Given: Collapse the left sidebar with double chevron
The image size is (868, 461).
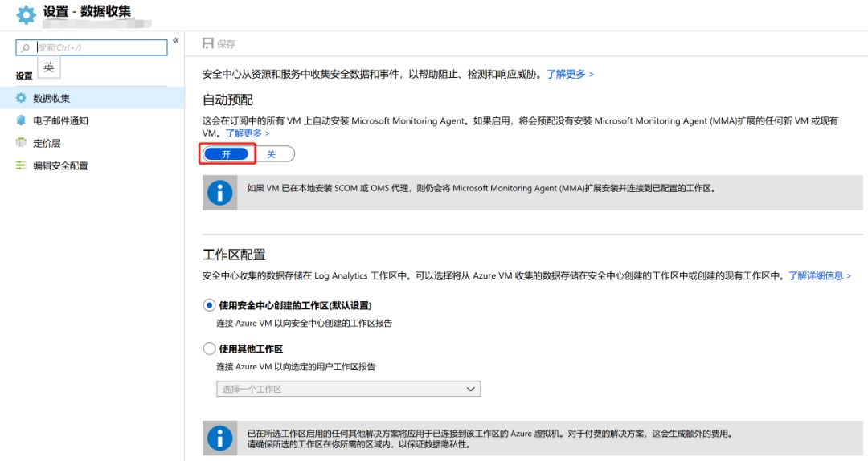Looking at the screenshot, I should [176, 40].
